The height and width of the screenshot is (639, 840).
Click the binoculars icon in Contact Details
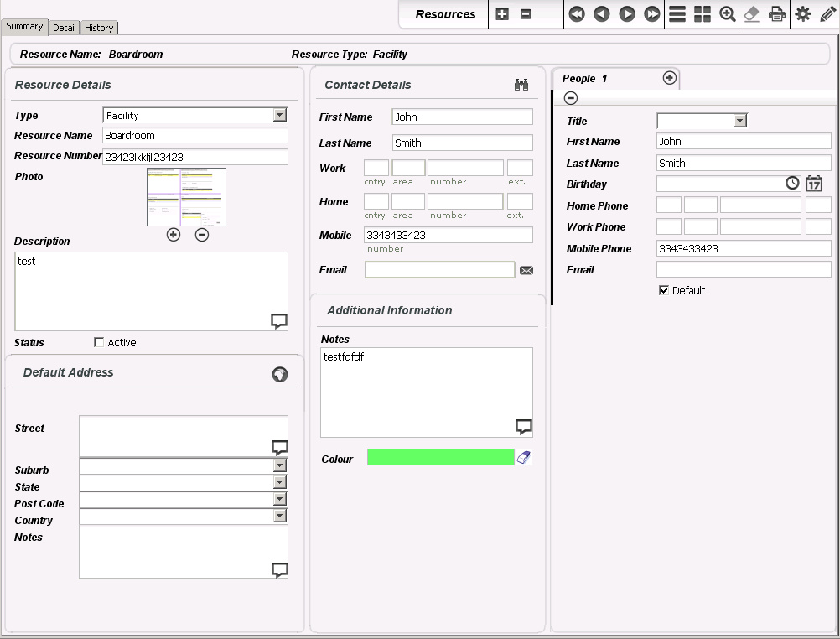(521, 85)
